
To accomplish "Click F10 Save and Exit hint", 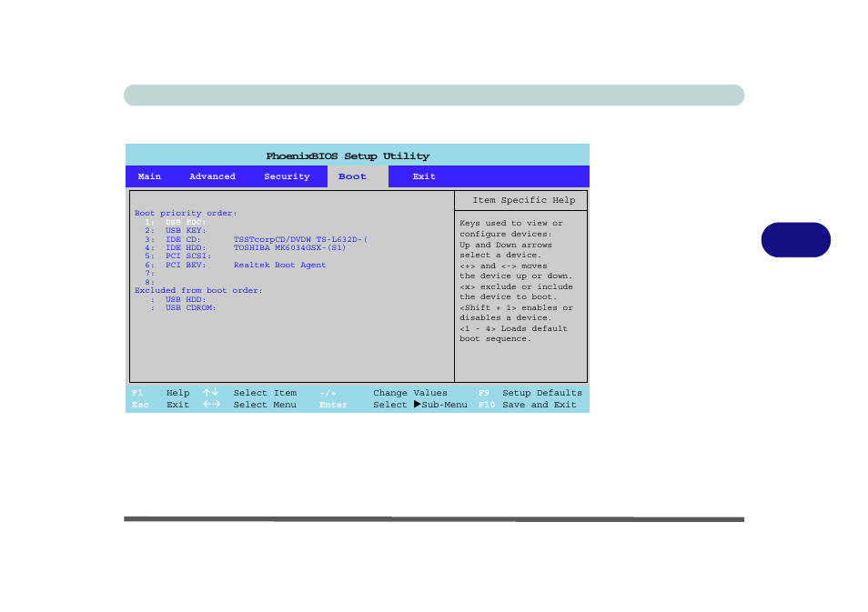I will tap(528, 405).
